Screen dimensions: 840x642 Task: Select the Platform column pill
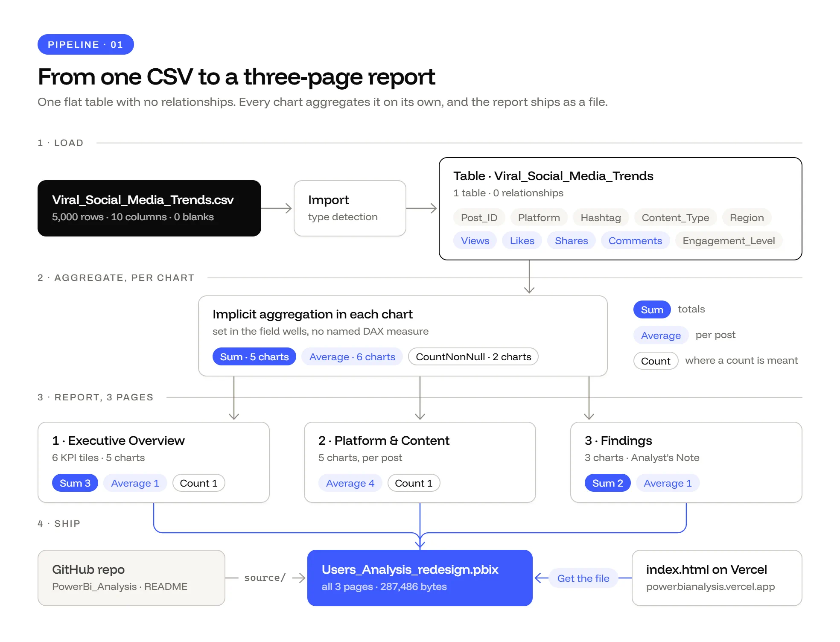[x=539, y=218]
